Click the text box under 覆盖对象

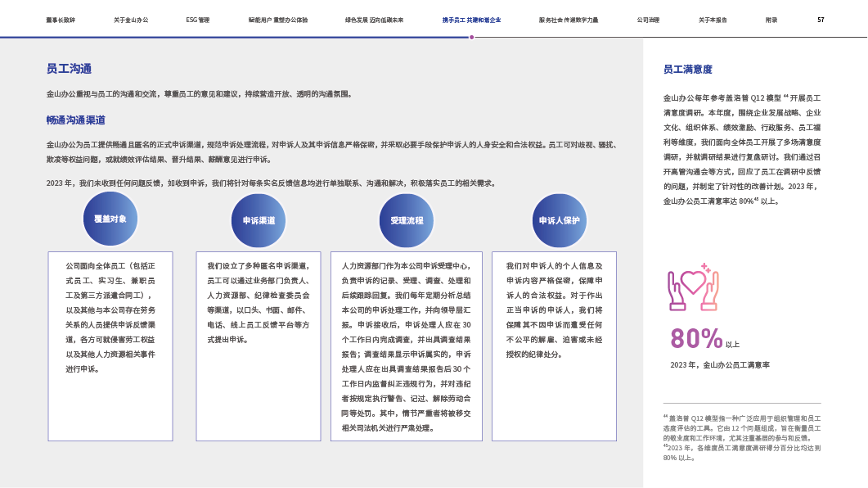(x=110, y=346)
